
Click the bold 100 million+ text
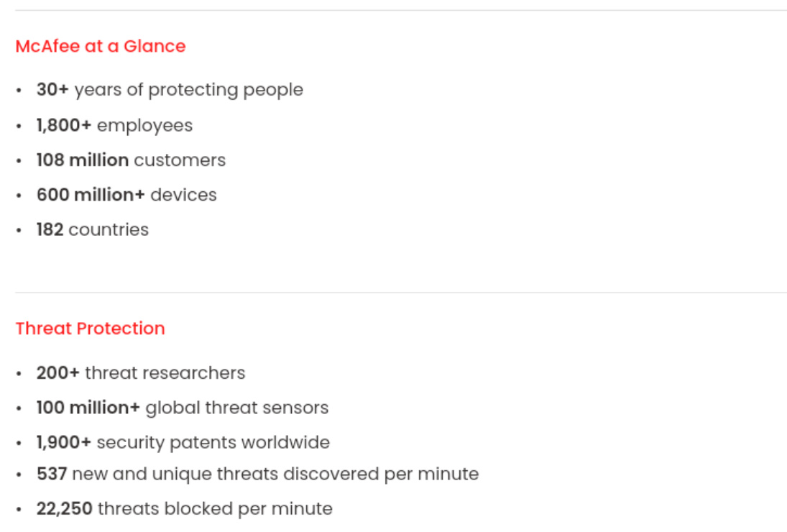[x=88, y=408]
